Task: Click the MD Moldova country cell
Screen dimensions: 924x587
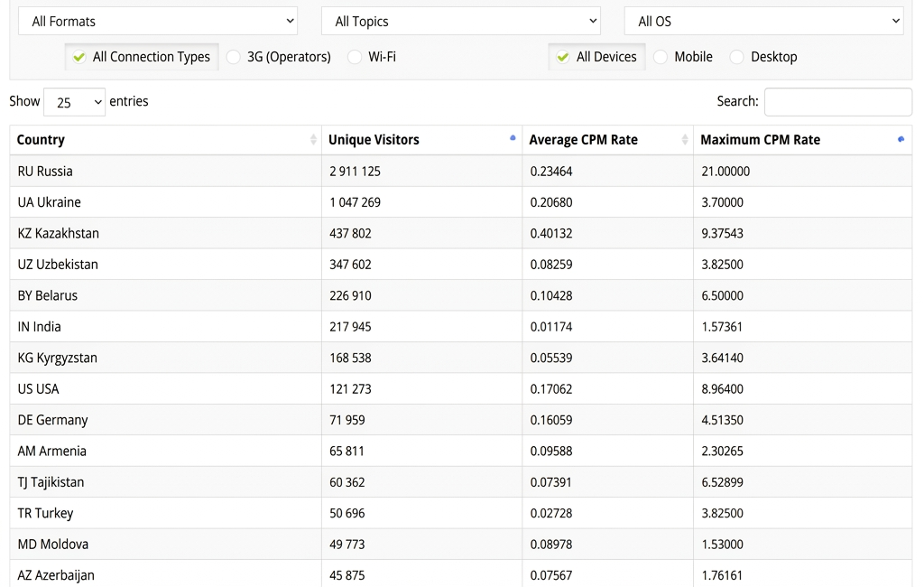Action: (x=166, y=544)
